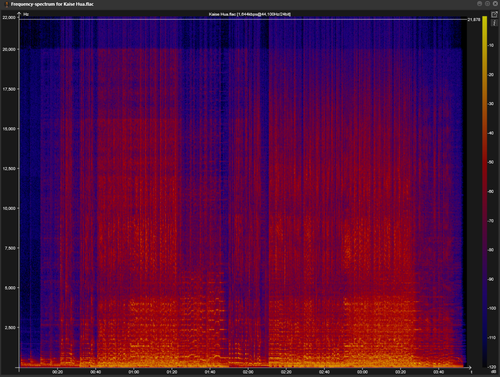Click the 01:00 time axis label
Viewport: 500px width, 377px height.
pos(134,372)
